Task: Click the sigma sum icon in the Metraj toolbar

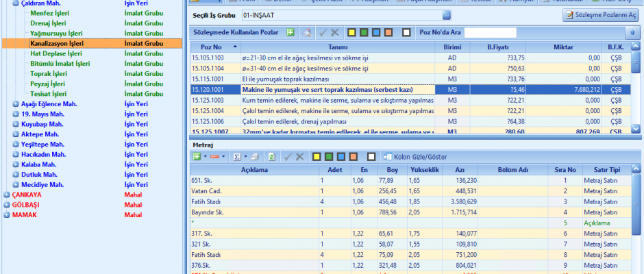Action: [237, 156]
